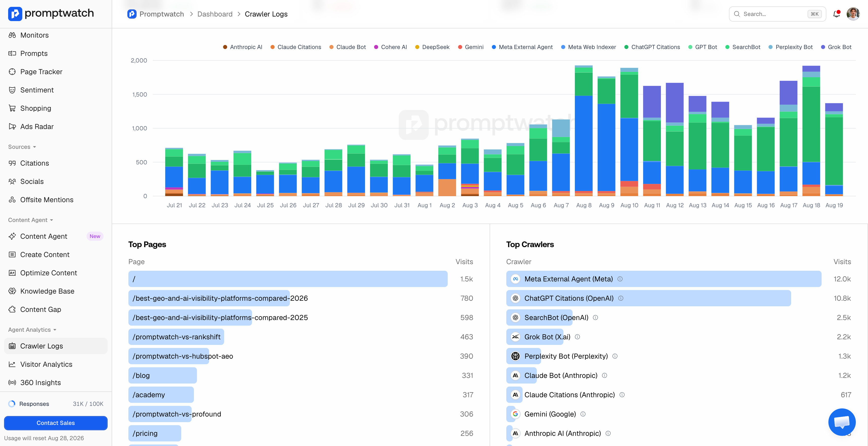Click the 360 Insights broadcast icon
This screenshot has width=868, height=446.
[12, 383]
